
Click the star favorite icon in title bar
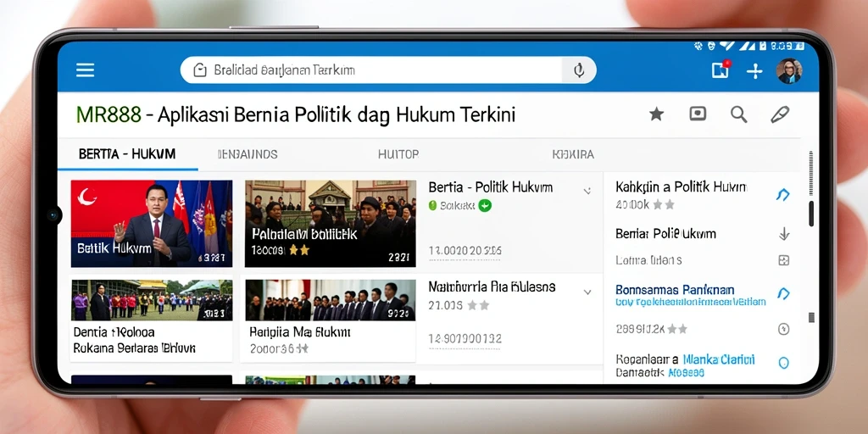(x=657, y=114)
